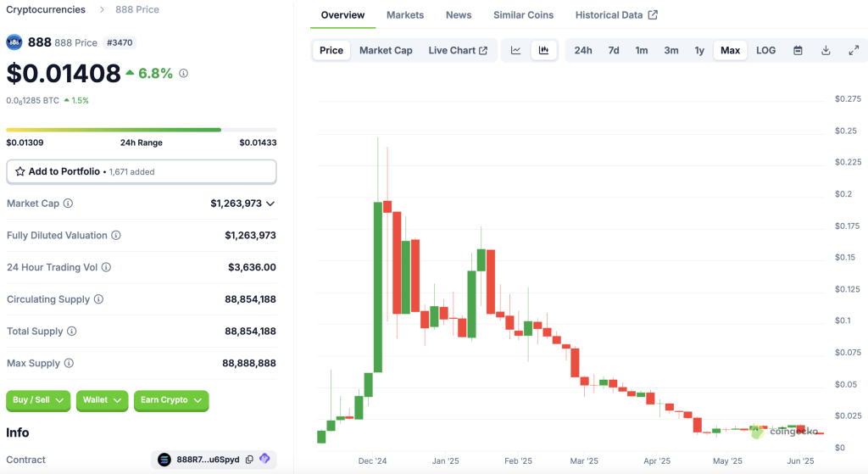Expand the Market Cap value chevron
The height and width of the screenshot is (474, 868).
270,204
